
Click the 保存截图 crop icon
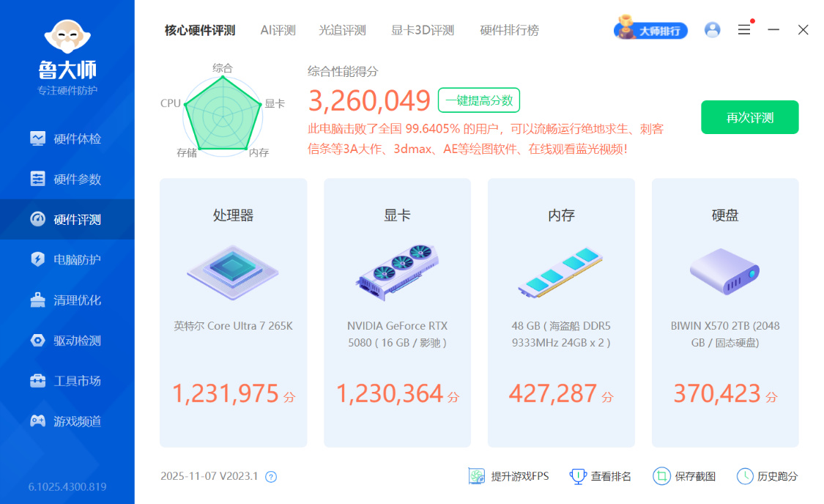(661, 476)
